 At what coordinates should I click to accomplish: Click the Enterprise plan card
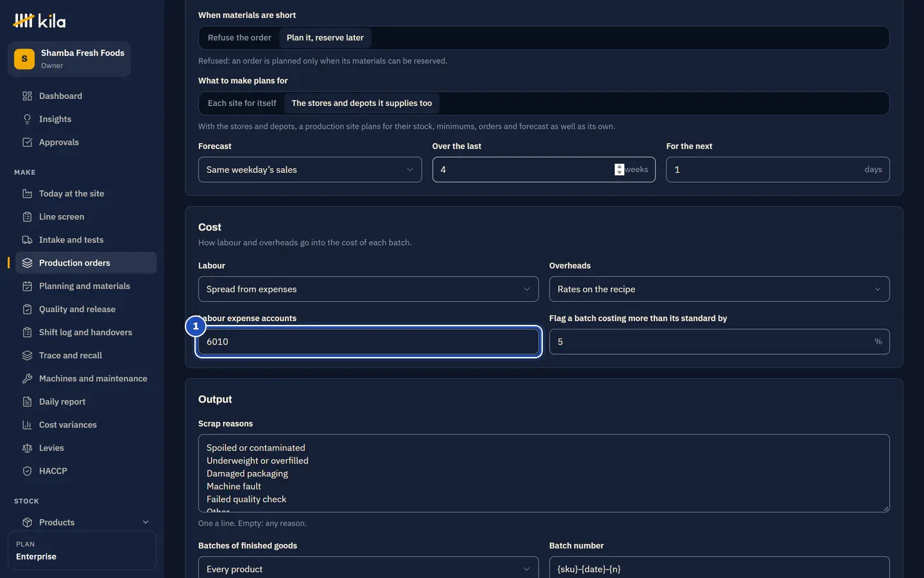[x=82, y=550]
